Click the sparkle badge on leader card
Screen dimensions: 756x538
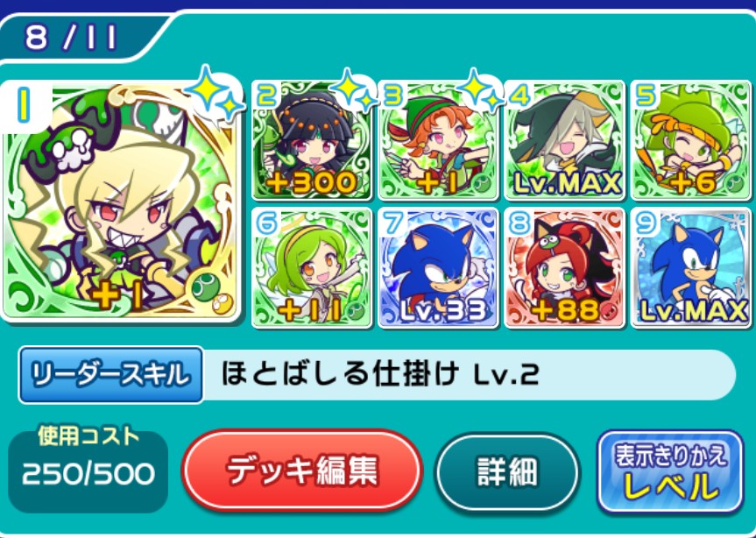[215, 93]
